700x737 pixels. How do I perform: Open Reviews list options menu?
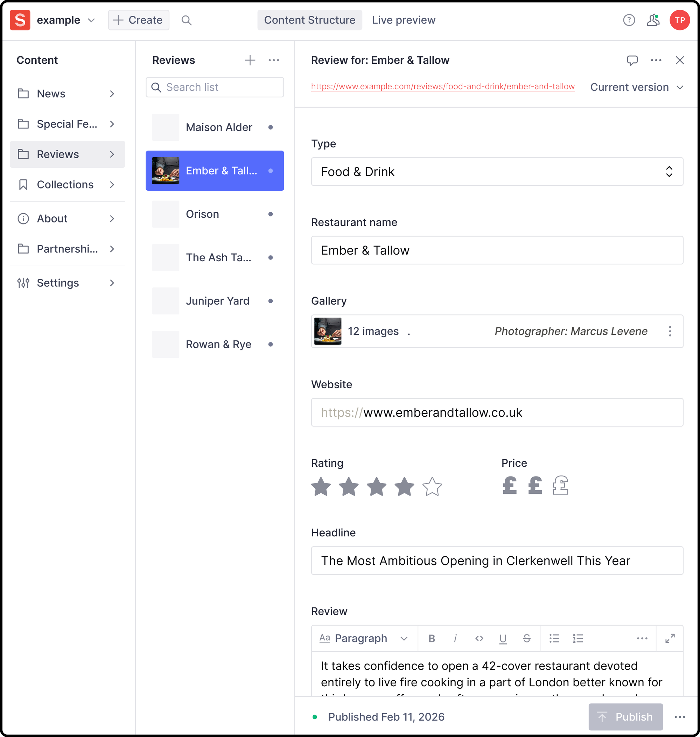(273, 60)
